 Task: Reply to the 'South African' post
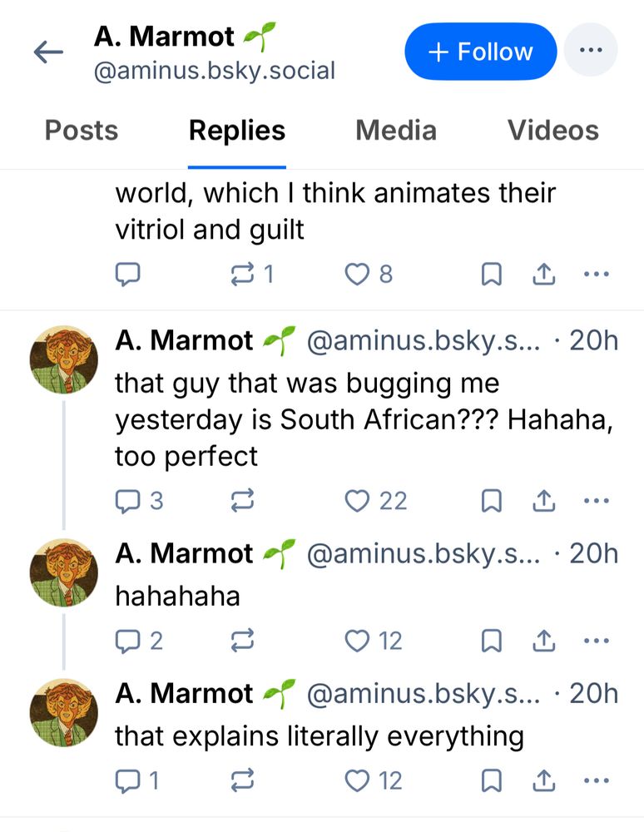pos(126,500)
